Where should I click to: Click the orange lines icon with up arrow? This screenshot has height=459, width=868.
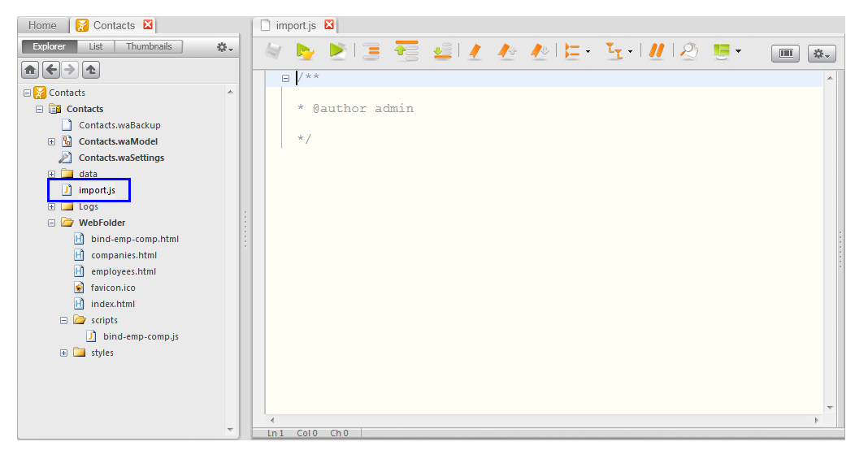pyautogui.click(x=406, y=50)
